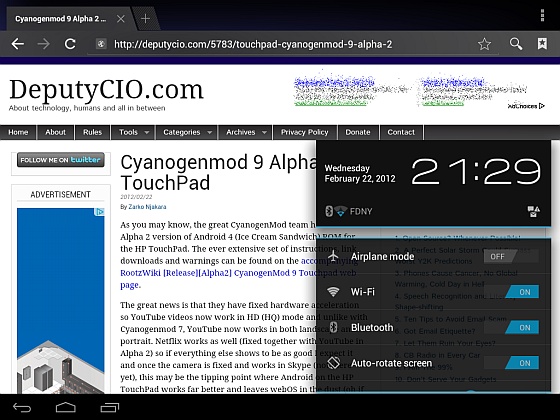Viewport: 560px width, 420px height.
Task: Click the DeputyCIO.com site title
Action: 106,89
